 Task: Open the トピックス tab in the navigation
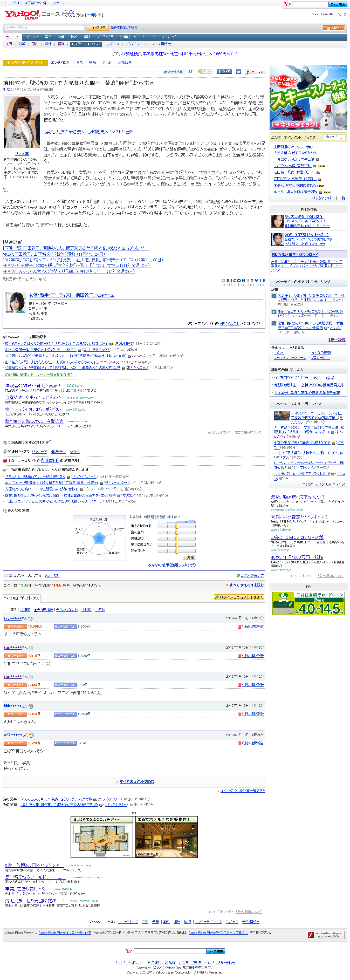32,37
